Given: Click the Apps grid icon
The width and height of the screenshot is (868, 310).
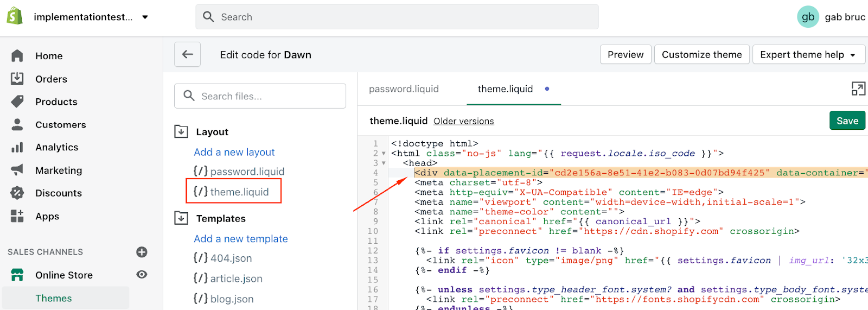Looking at the screenshot, I should click(x=17, y=216).
